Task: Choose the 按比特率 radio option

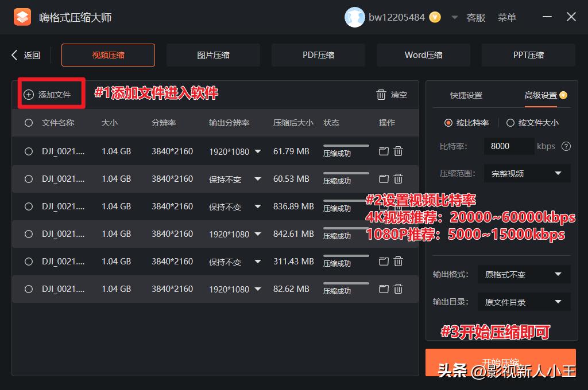Action: pyautogui.click(x=448, y=123)
